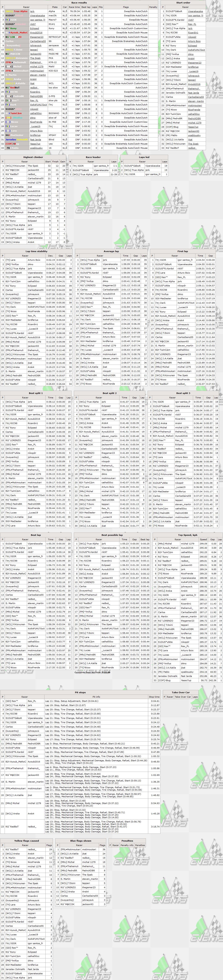This screenshot has height=980, width=223.
Task: Click jkat link in Start order table
Action: click(x=190, y=139)
